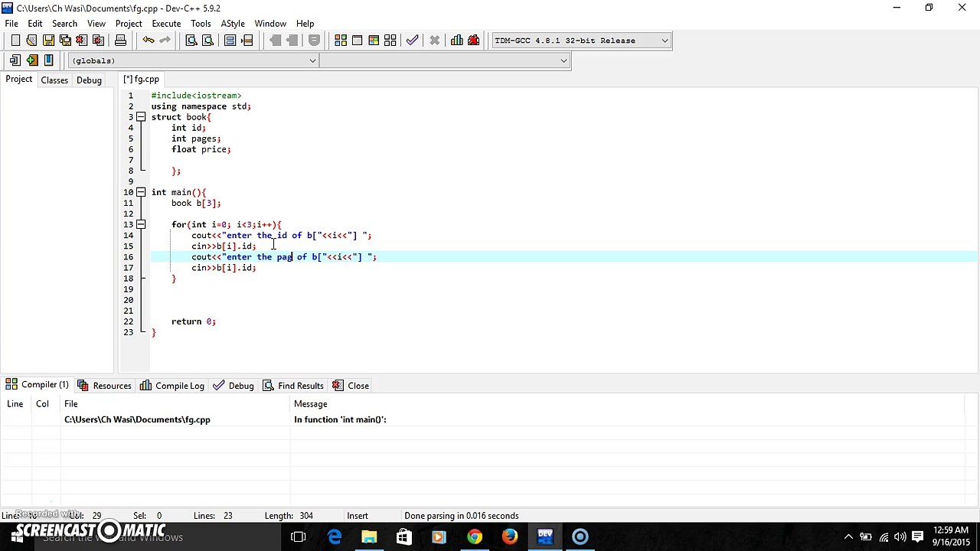The image size is (980, 551).
Task: Click the Goto Line toolbar icon
Action: (247, 41)
